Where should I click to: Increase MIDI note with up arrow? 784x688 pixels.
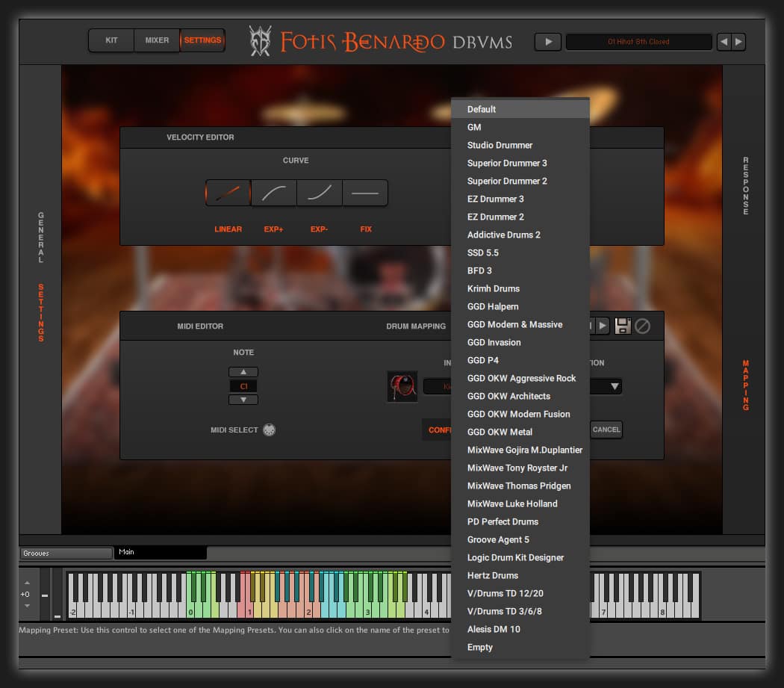click(243, 372)
